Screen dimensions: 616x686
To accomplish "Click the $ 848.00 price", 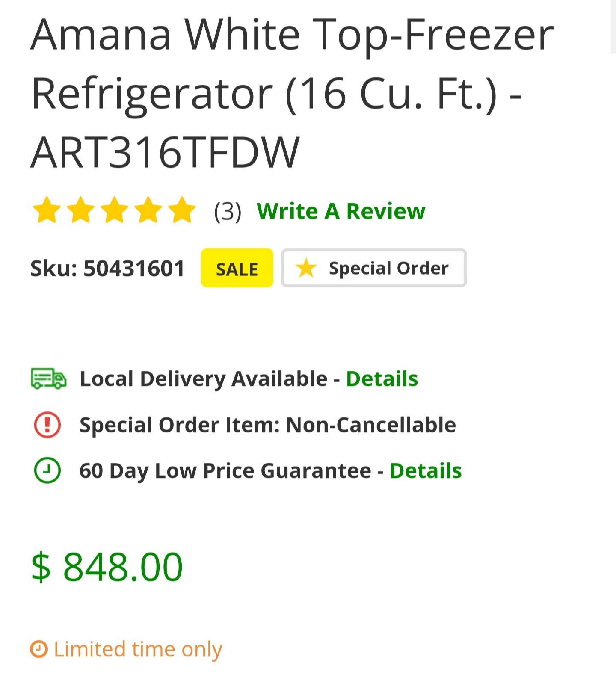I will click(107, 567).
